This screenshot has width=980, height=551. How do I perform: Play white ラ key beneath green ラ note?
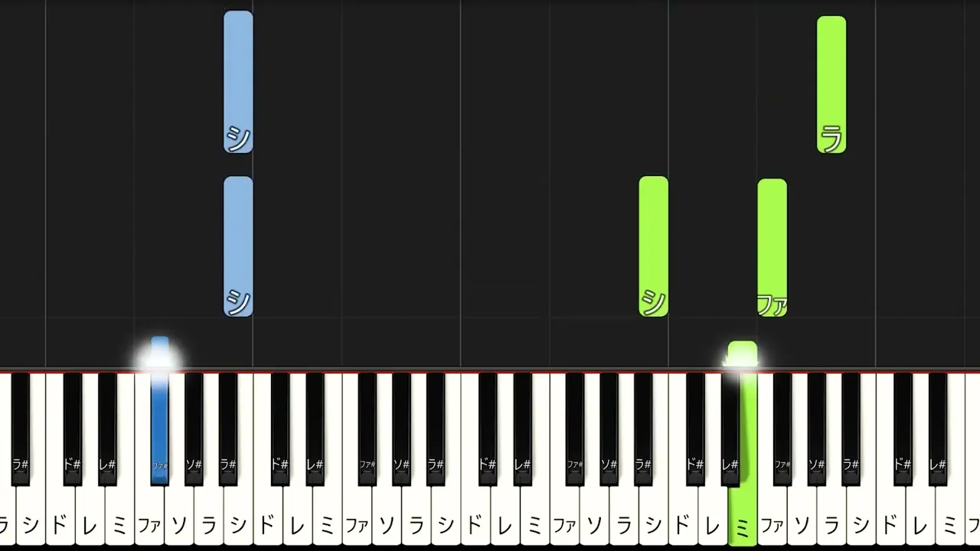click(831, 520)
